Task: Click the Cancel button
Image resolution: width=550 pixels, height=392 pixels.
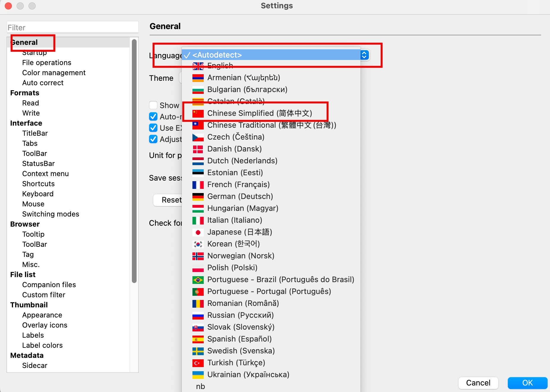Action: (478, 383)
